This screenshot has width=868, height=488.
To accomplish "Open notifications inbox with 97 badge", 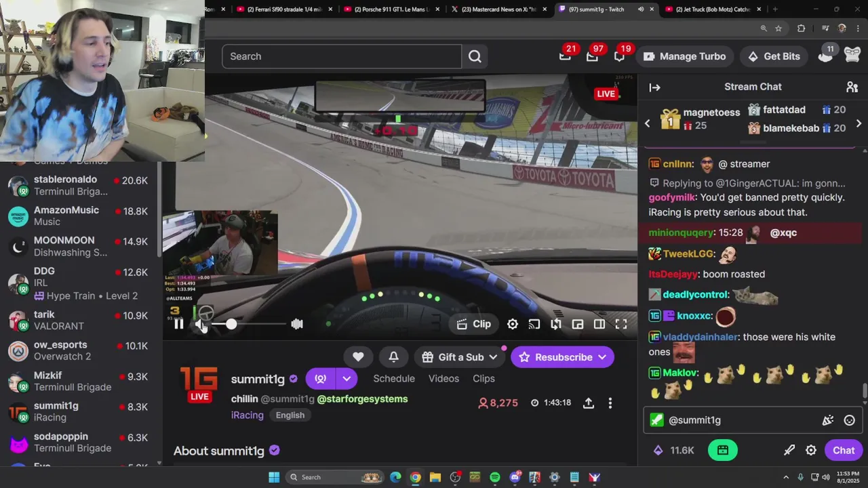I will tap(593, 56).
